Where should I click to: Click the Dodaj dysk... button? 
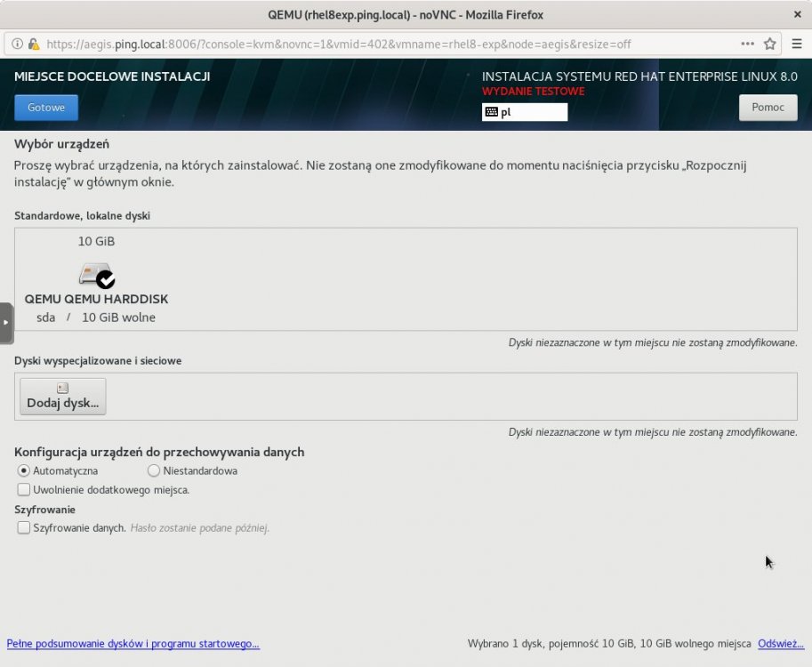coord(62,396)
